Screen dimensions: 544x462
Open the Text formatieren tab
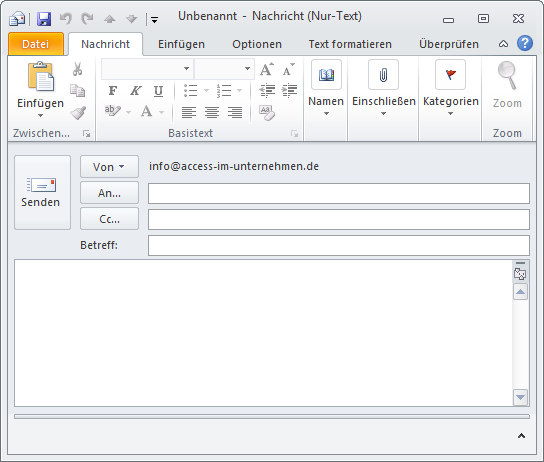(350, 44)
